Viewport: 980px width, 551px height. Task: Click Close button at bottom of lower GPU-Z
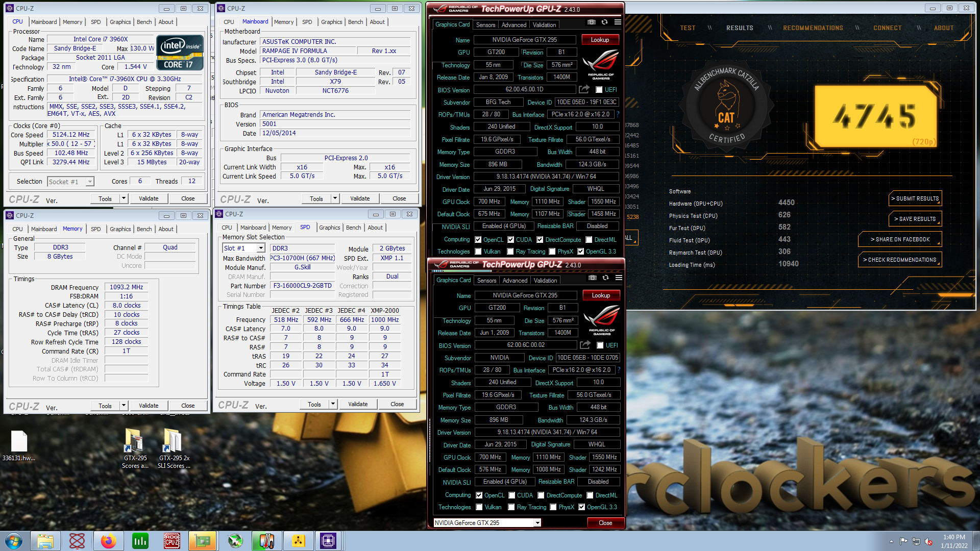(605, 523)
